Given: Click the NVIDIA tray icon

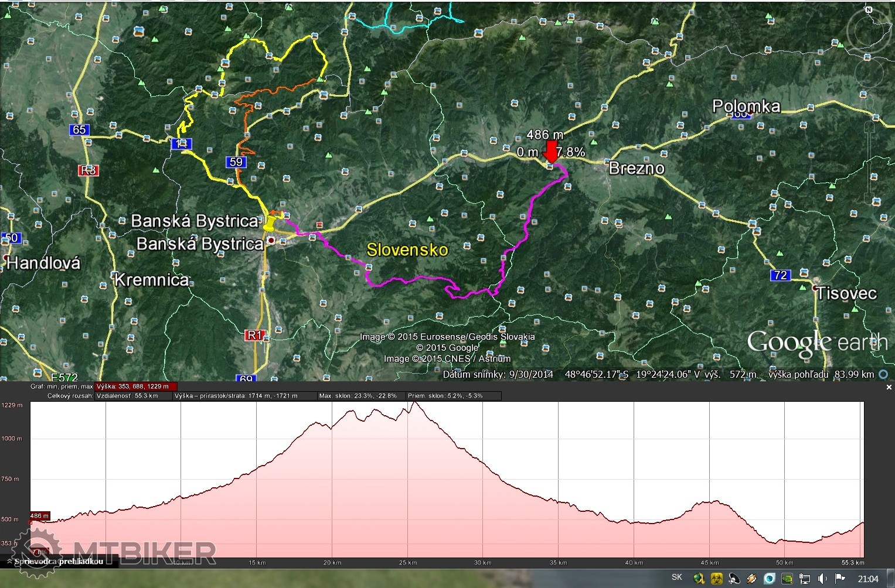Looking at the screenshot, I should (787, 579).
